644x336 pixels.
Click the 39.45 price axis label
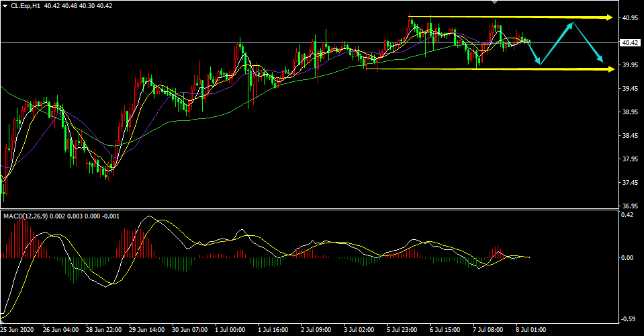(x=631, y=88)
